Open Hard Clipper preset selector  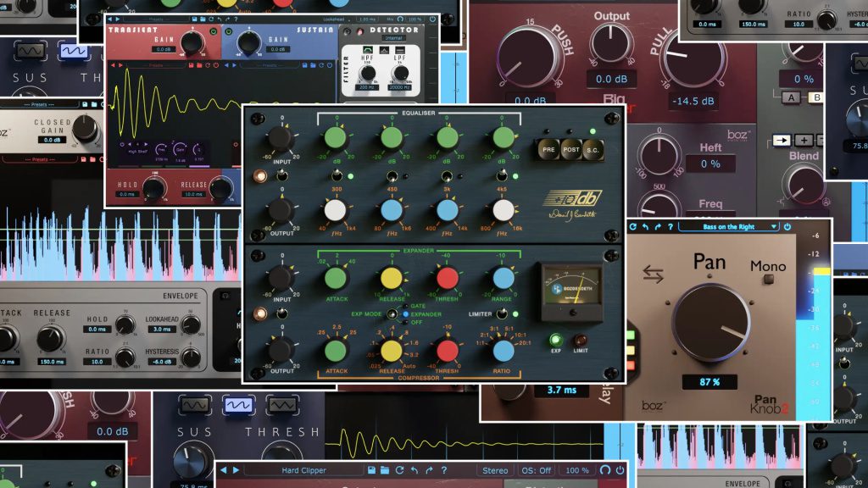point(303,470)
